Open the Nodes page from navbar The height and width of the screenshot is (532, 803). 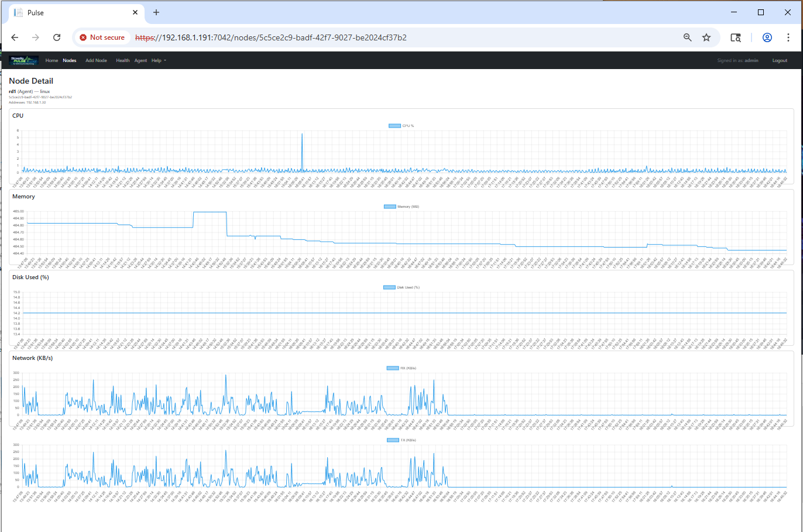point(70,60)
